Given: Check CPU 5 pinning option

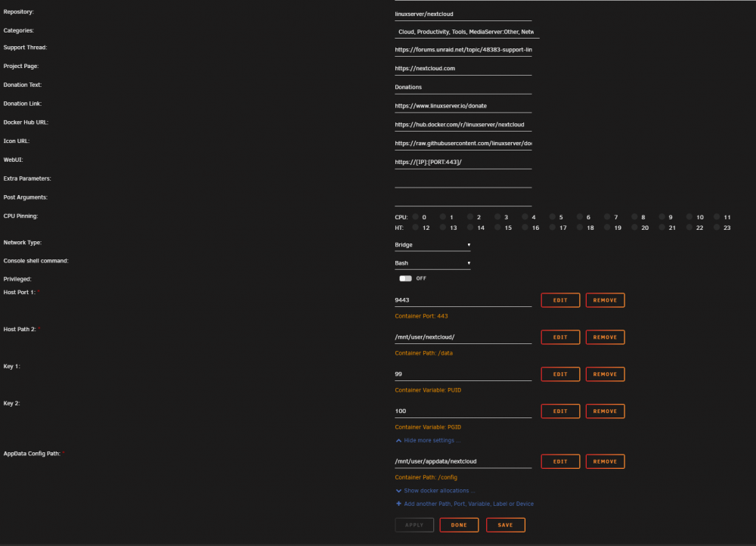Looking at the screenshot, I should [x=552, y=217].
